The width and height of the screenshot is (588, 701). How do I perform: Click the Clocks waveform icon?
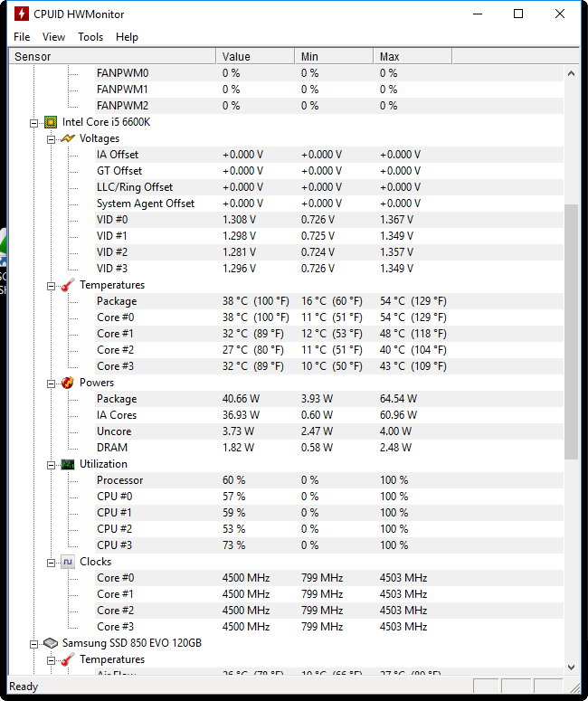(68, 562)
